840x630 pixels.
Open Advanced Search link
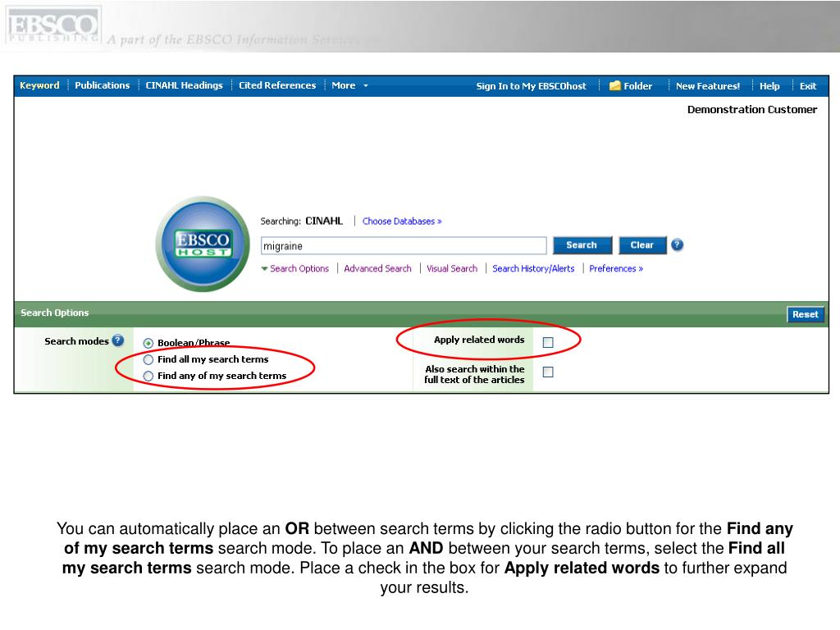377,268
